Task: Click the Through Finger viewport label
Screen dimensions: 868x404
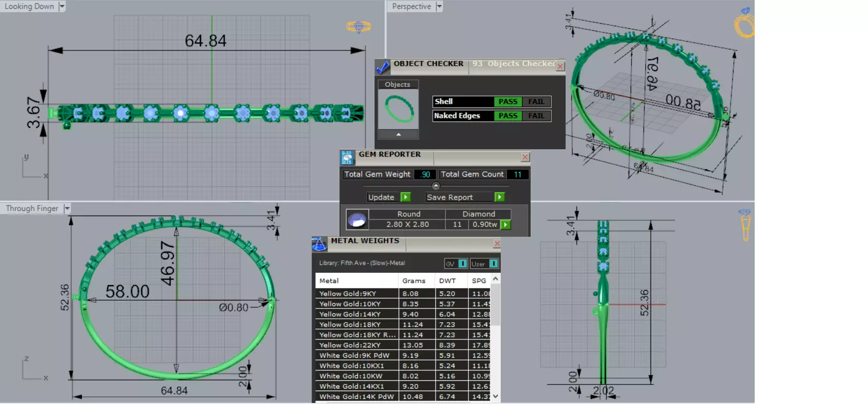Action: (32, 208)
